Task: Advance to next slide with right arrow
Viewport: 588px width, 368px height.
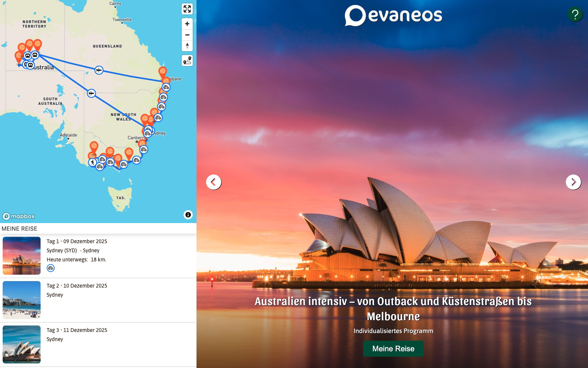Action: coord(573,182)
